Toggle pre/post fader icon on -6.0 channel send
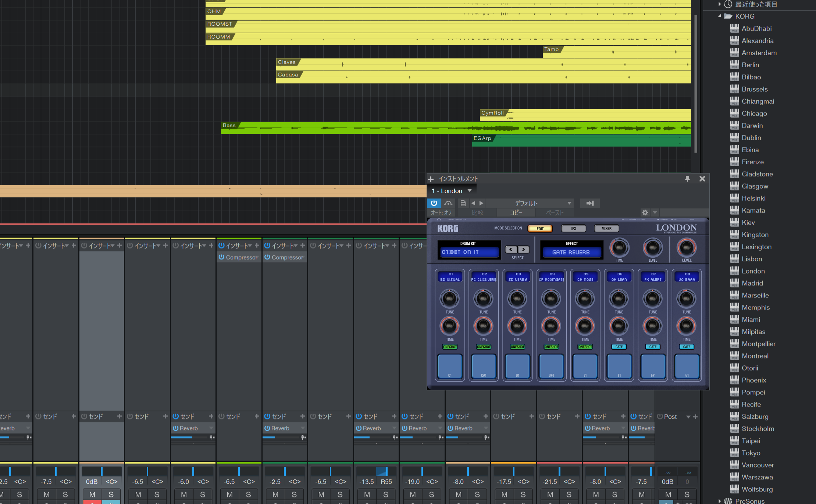Image resolution: width=816 pixels, height=504 pixels. 212,437
